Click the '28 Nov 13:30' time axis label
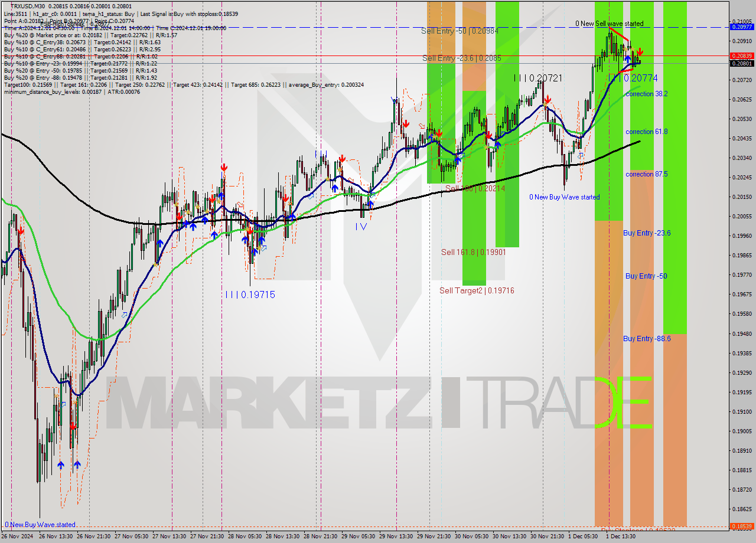Viewport: 756px width, 543px height. click(283, 537)
